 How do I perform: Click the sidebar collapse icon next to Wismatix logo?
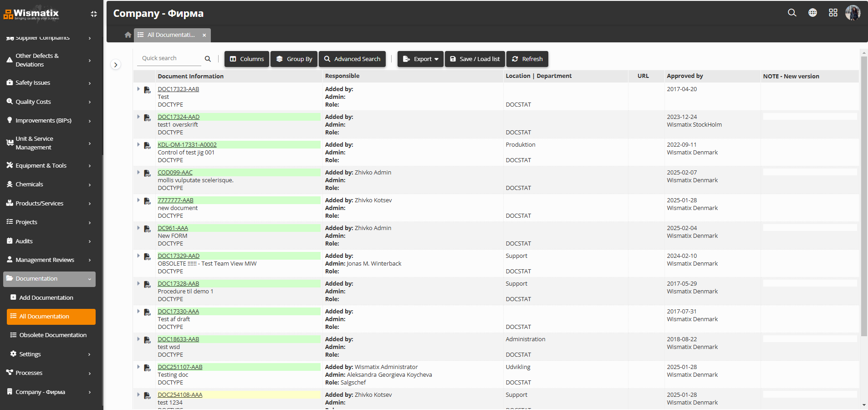coord(93,14)
